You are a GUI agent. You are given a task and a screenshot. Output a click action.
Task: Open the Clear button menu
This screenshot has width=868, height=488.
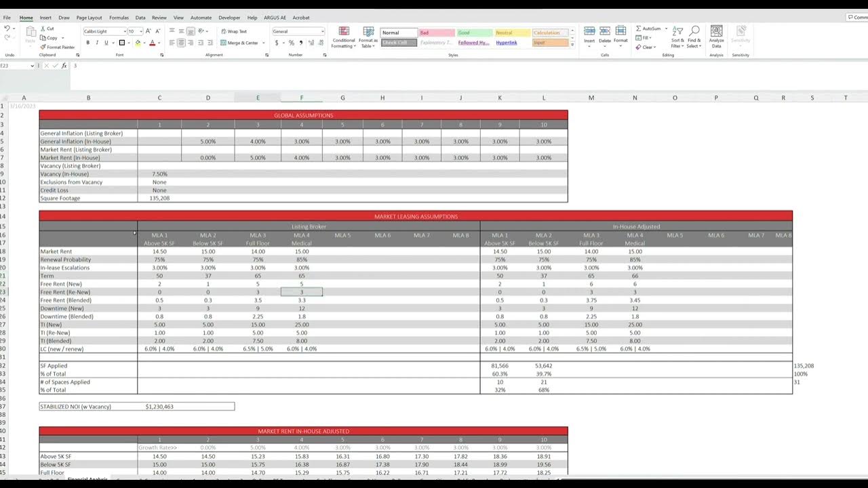coord(645,47)
